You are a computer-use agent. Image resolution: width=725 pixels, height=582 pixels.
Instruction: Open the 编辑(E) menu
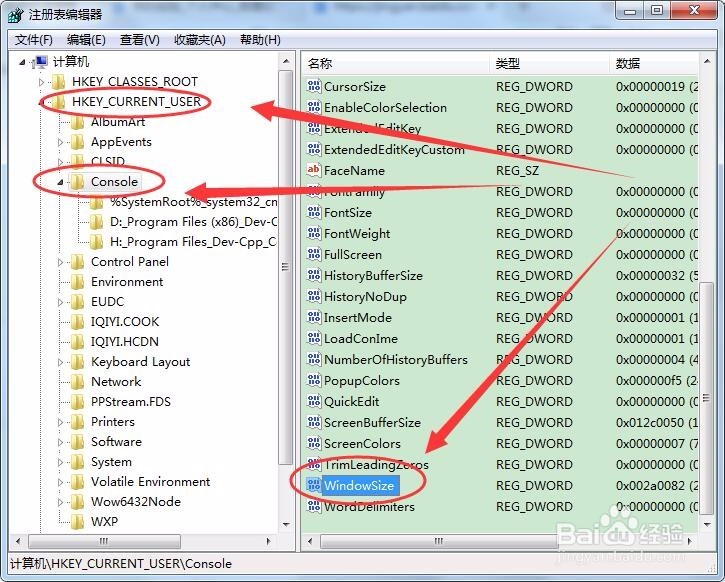click(x=86, y=40)
